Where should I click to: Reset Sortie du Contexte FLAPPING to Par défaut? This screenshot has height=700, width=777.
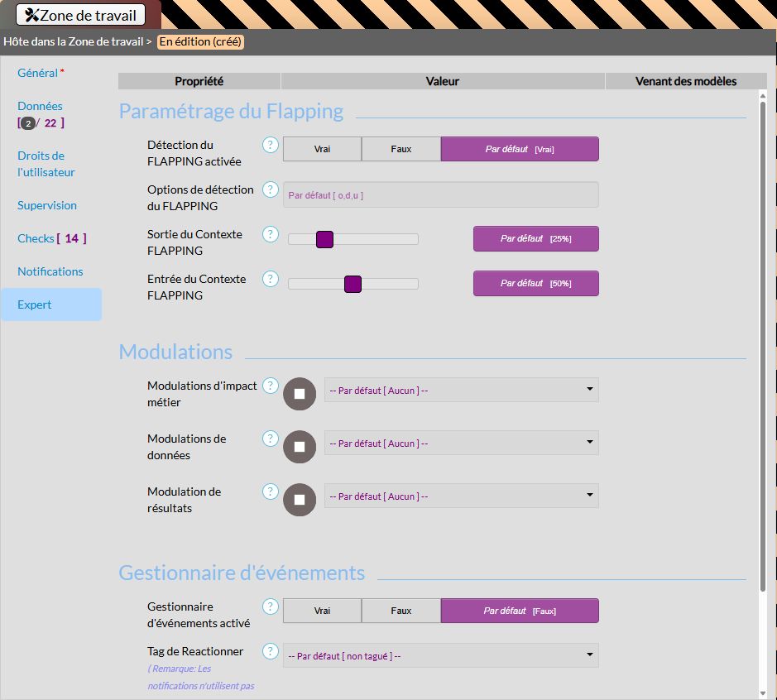tap(535, 238)
